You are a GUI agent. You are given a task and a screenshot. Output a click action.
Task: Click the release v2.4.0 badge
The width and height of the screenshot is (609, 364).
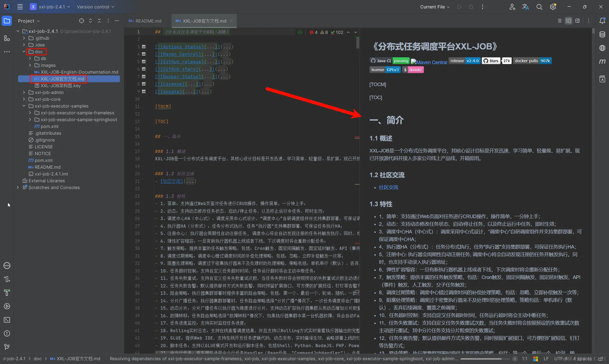click(x=464, y=61)
